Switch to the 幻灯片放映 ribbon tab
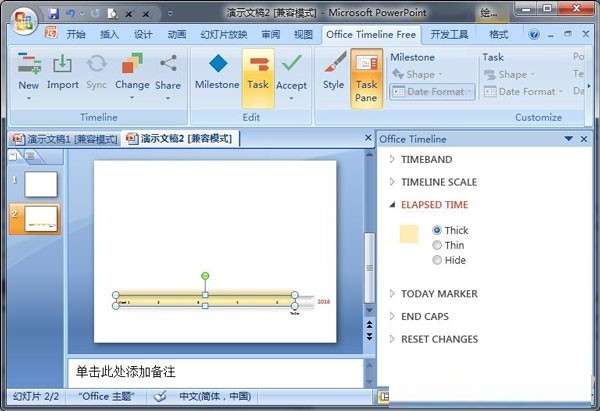 224,35
